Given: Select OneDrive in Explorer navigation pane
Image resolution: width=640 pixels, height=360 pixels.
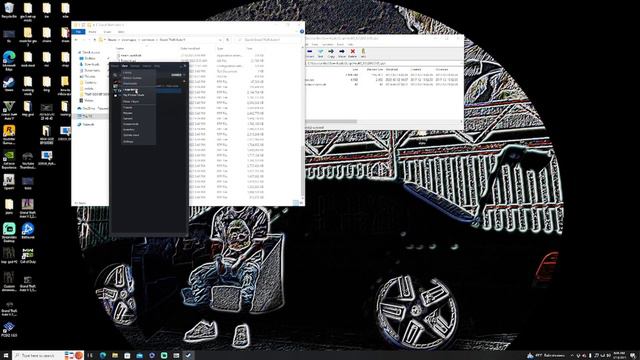Looking at the screenshot, I should tap(92, 109).
